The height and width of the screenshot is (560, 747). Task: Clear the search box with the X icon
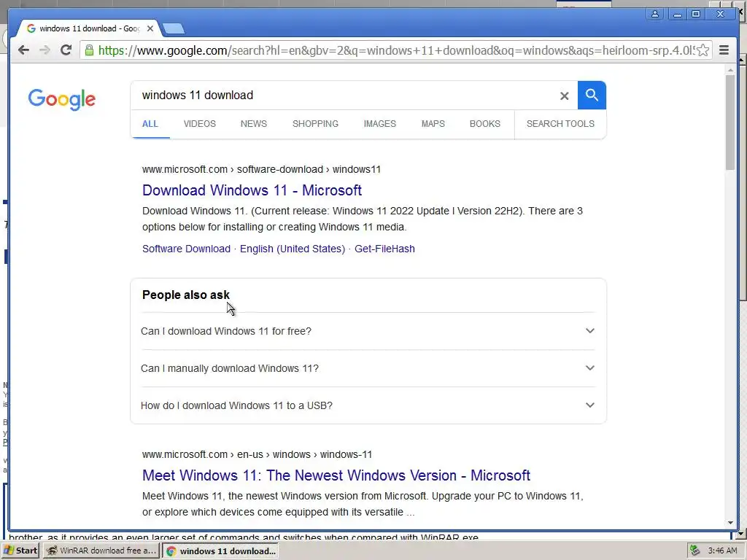(564, 96)
